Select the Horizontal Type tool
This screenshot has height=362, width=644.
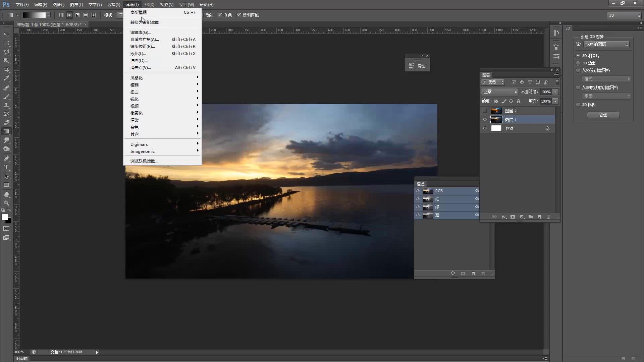6,167
